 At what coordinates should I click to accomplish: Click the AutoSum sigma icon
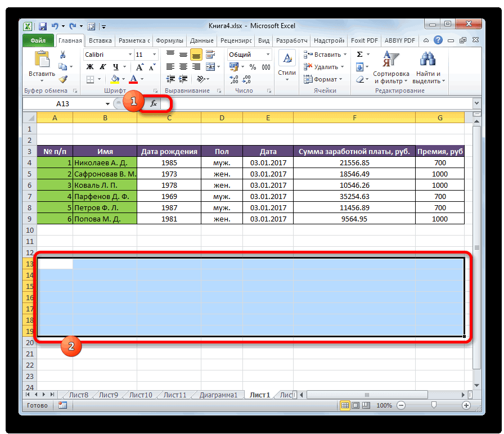[359, 55]
